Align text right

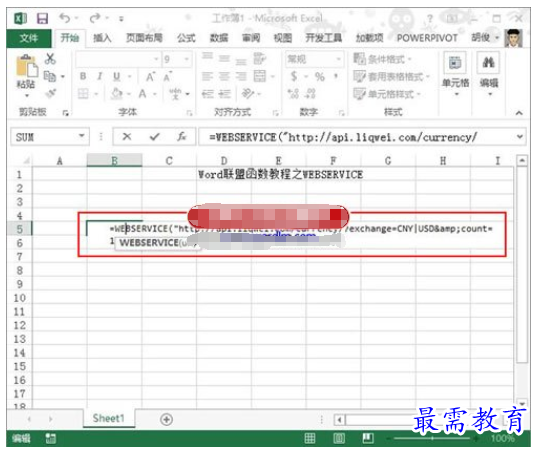click(241, 76)
